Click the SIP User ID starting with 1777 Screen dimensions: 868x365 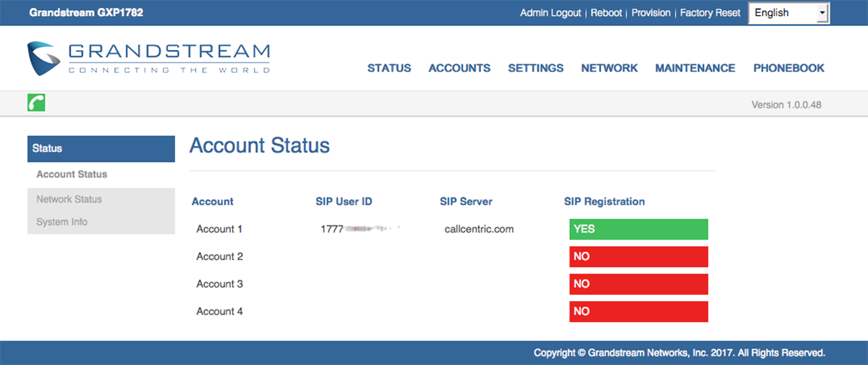[360, 229]
